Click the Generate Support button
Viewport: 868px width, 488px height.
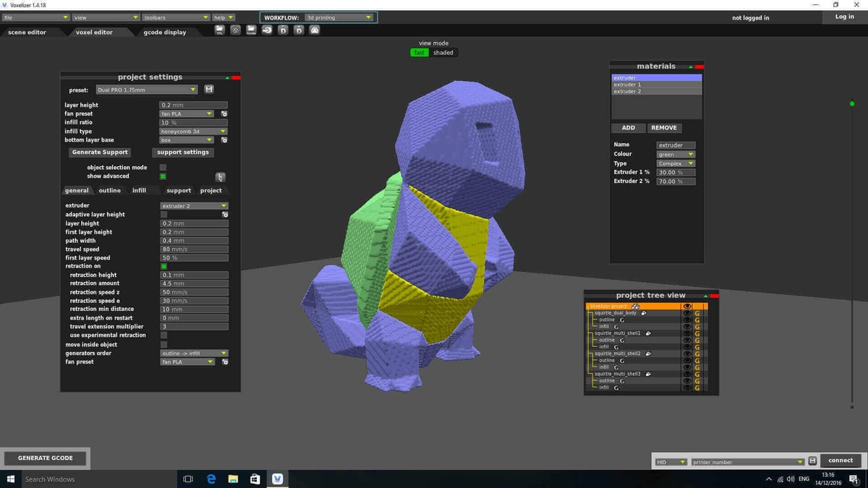click(100, 153)
